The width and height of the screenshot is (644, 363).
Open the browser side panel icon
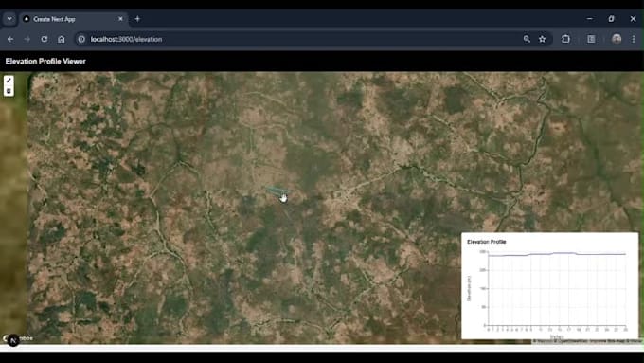[591, 39]
